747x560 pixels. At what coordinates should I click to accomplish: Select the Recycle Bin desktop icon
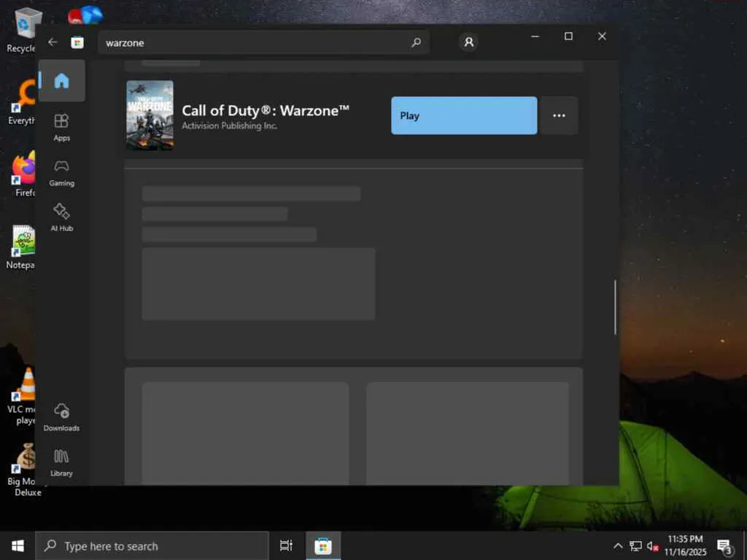point(20,31)
